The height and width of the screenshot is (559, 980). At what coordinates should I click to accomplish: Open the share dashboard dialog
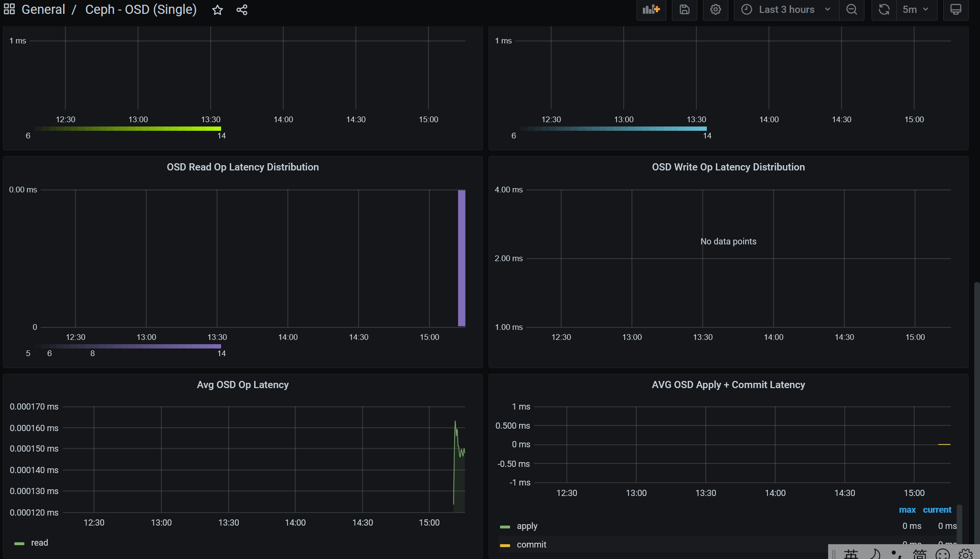pos(242,10)
